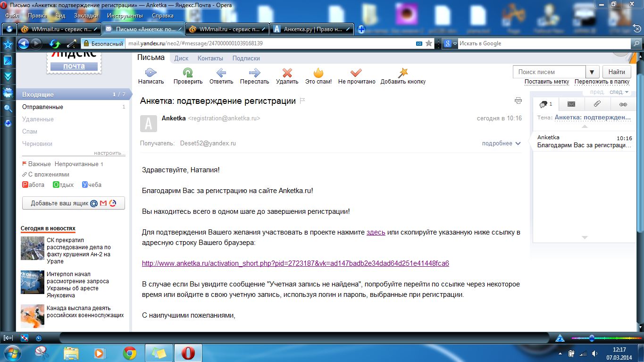Image resolution: width=644 pixels, height=362 pixels.
Task: Open the Подписки section tab
Action: pyautogui.click(x=246, y=59)
